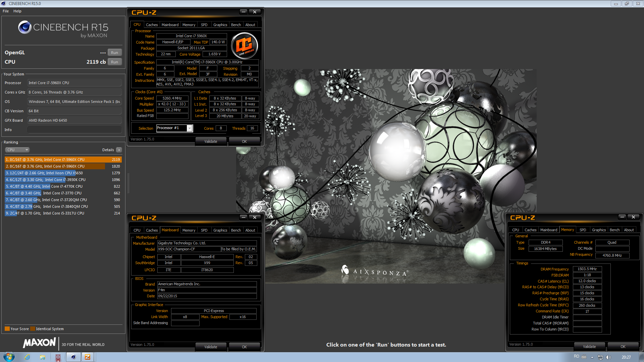Select SPD tab in Mainboard CPU-Z window

coord(204,230)
